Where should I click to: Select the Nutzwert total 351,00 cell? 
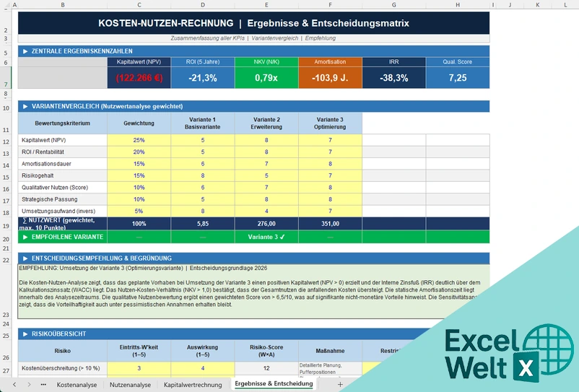[330, 224]
